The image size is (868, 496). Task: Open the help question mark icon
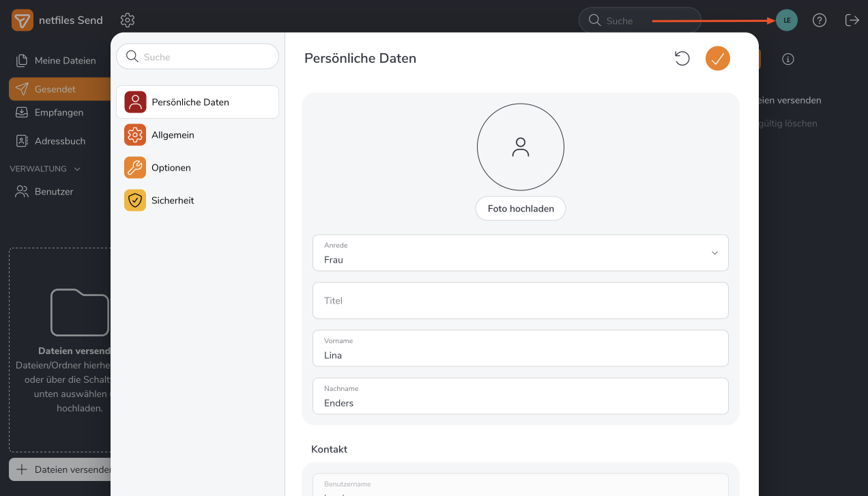tap(820, 20)
